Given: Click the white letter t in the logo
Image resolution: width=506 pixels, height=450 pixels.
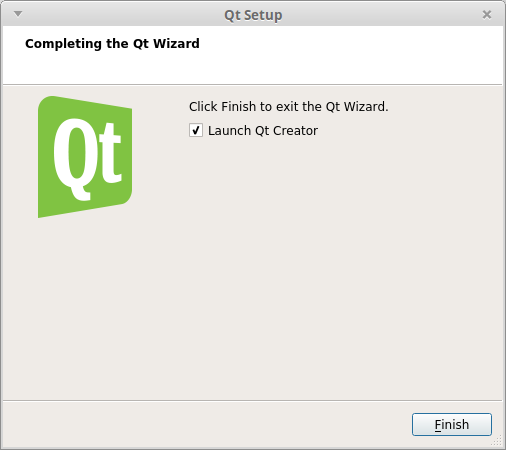Looking at the screenshot, I should pos(108,153).
